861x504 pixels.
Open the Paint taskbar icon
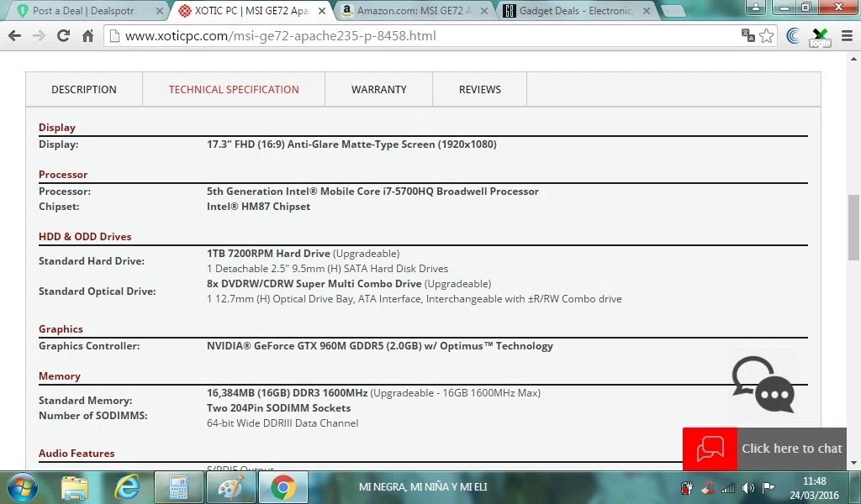230,487
